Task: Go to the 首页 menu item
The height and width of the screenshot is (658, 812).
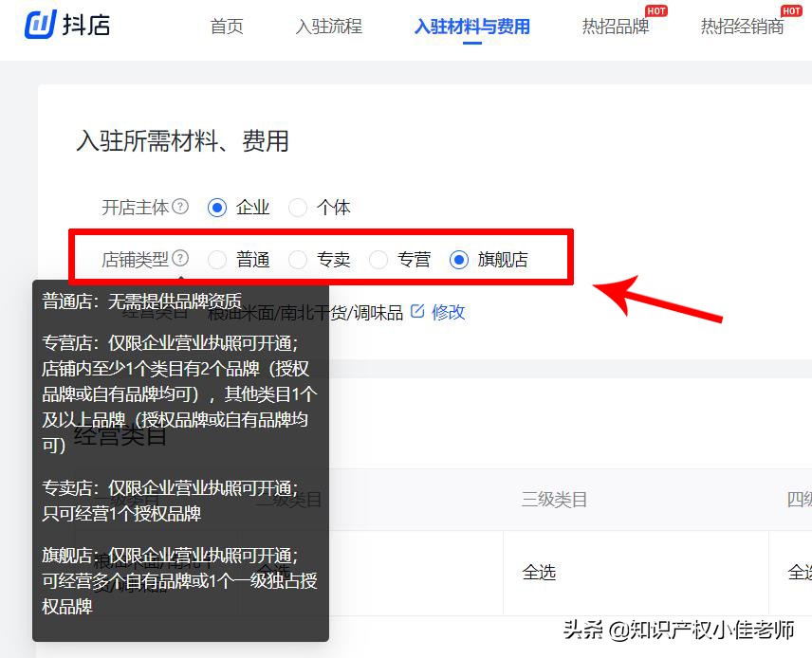Action: tap(227, 27)
